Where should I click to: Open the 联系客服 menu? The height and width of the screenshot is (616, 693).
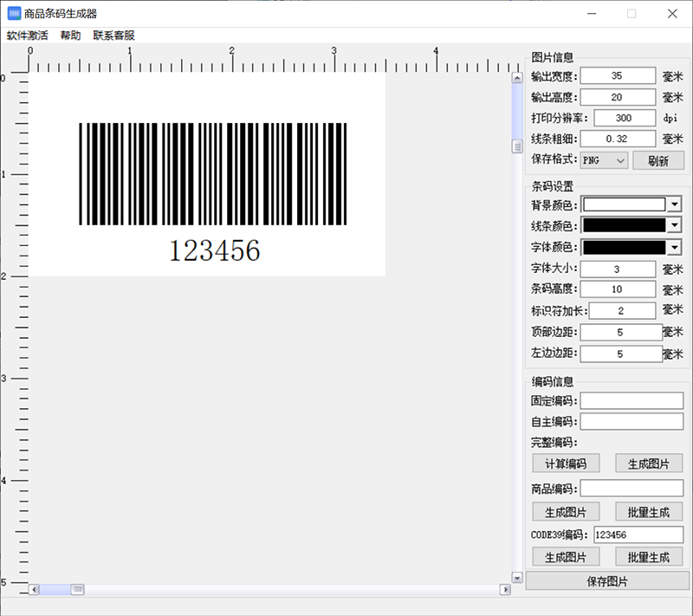[x=113, y=36]
